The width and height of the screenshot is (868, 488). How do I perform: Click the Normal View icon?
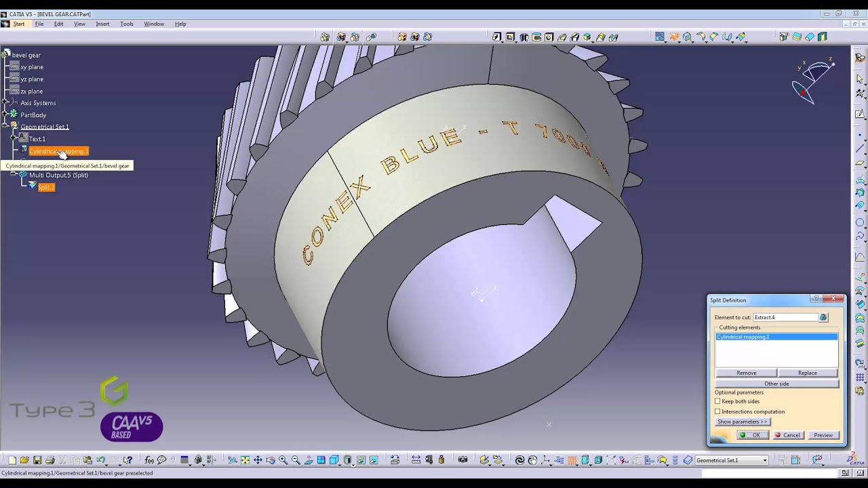(x=309, y=460)
